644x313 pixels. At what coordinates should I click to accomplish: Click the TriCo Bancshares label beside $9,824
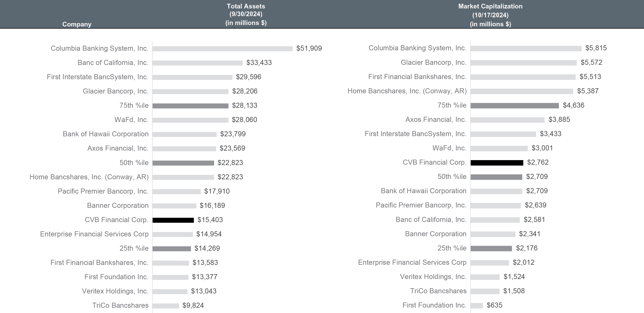[x=120, y=305]
